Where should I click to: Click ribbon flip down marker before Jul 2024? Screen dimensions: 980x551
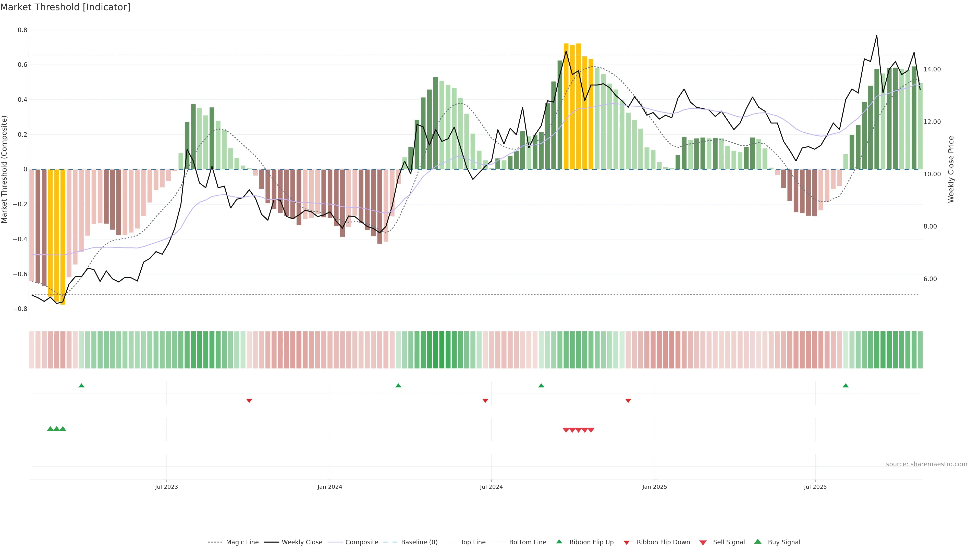tap(485, 400)
